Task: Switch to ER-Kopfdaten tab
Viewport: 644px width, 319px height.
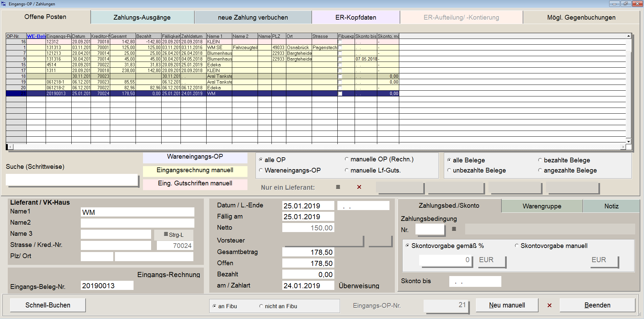Action: click(x=356, y=17)
